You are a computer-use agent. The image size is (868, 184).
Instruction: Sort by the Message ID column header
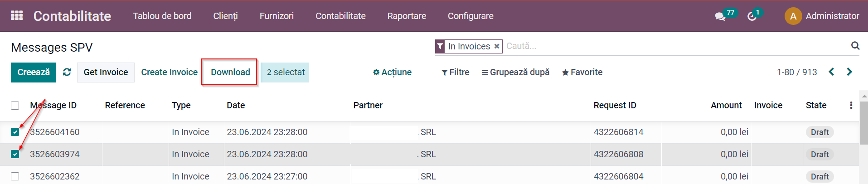[x=53, y=105]
